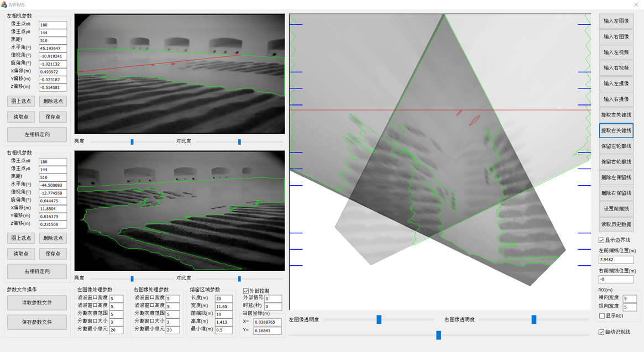Click the 右图像透明度 slider thumb
Viewport: 644px width, 352px height.
coord(534,319)
